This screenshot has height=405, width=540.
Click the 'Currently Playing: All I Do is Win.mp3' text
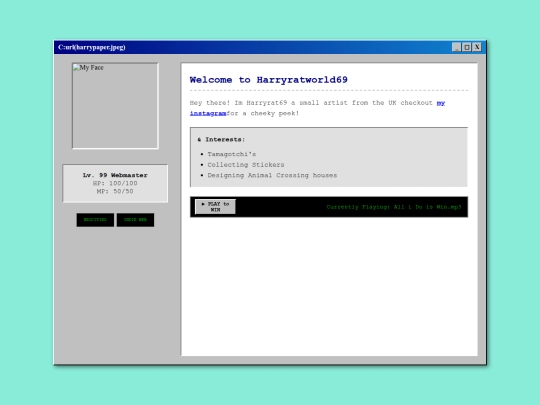(x=394, y=207)
